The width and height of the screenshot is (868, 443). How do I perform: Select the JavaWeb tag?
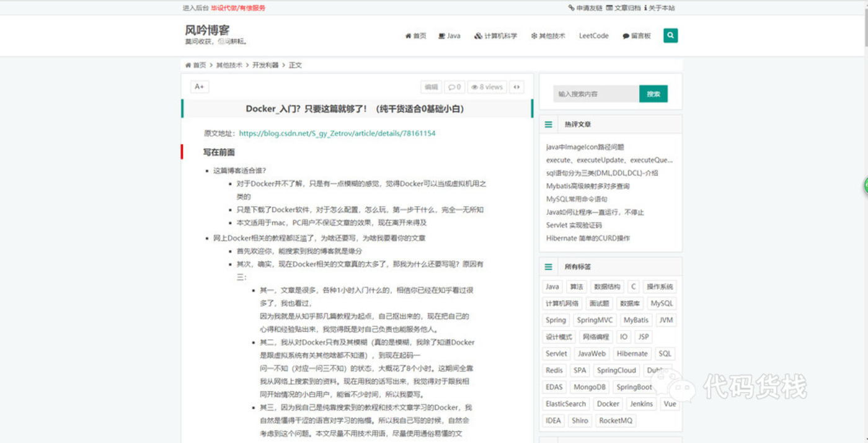[x=591, y=354]
